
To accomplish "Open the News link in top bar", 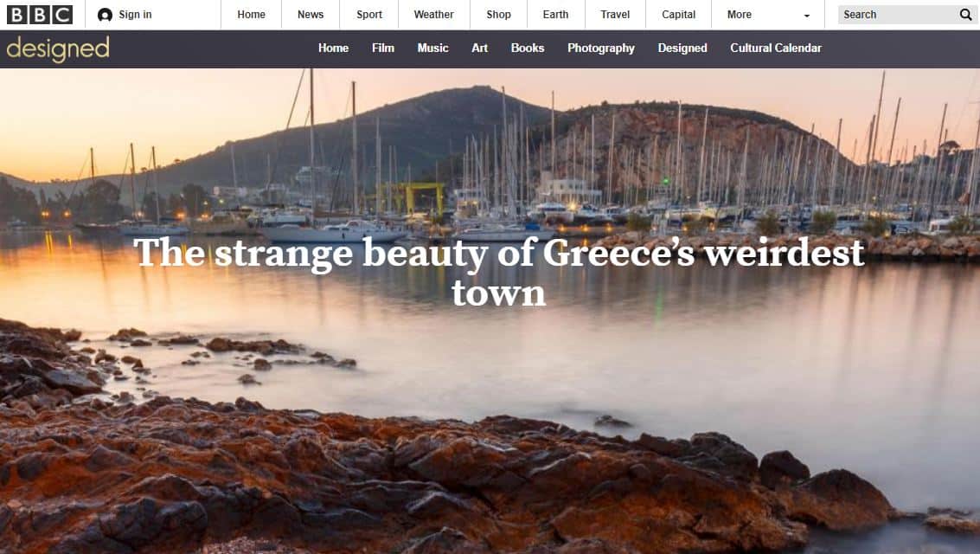I will tap(311, 15).
